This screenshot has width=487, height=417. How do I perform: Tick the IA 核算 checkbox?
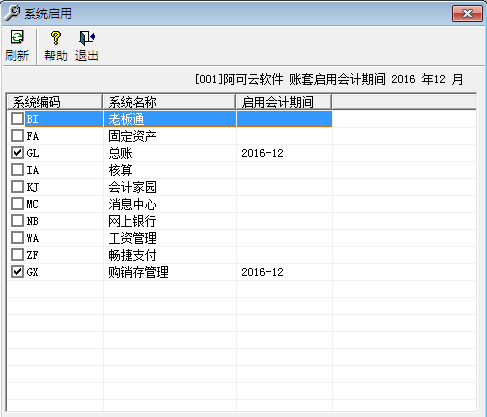[x=17, y=170]
